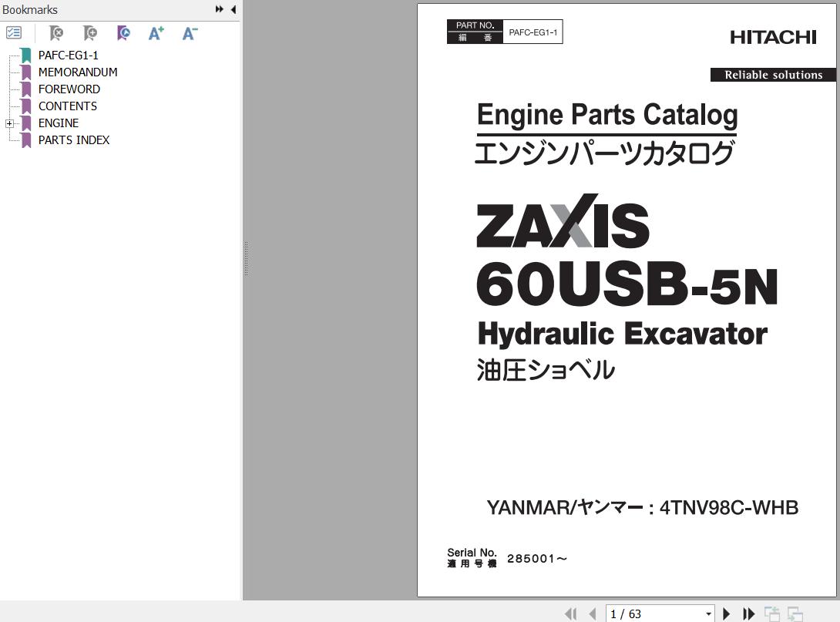The image size is (840, 622).
Task: Click the HITACHI logo on the page
Action: pos(773,37)
